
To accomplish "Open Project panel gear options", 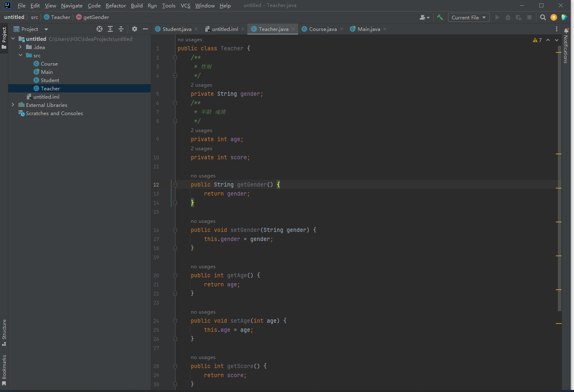I will click(x=135, y=29).
